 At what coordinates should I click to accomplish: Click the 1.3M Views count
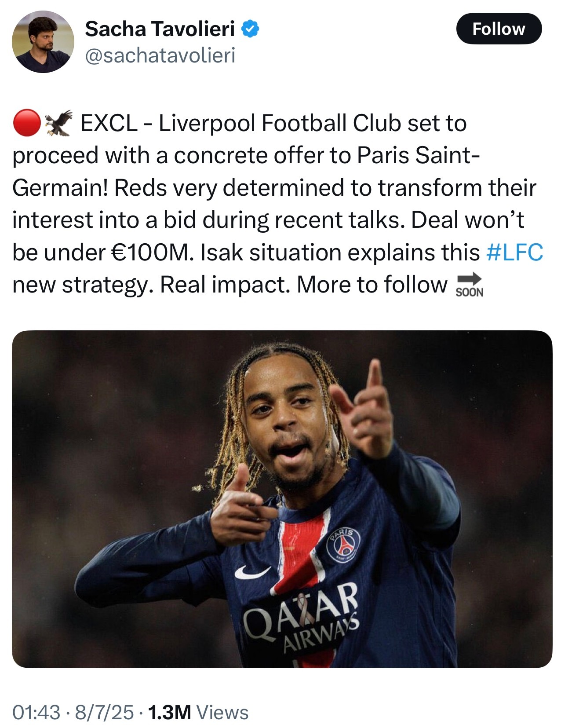pos(198,712)
